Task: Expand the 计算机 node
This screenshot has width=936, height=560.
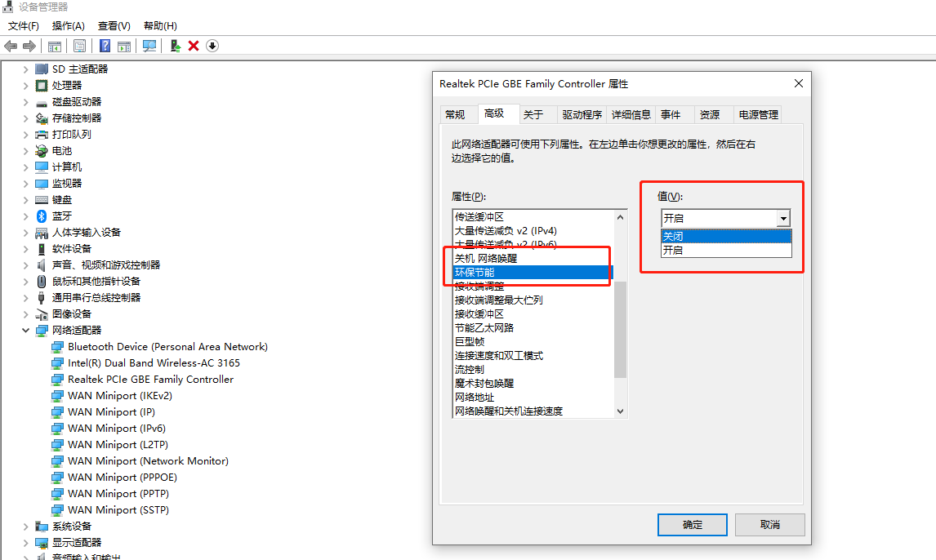Action: pyautogui.click(x=25, y=167)
